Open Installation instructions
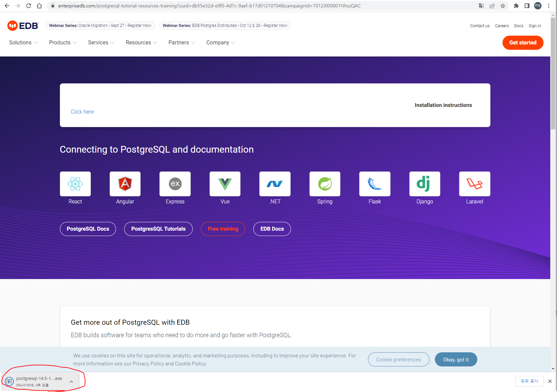557x392 pixels. point(443,105)
